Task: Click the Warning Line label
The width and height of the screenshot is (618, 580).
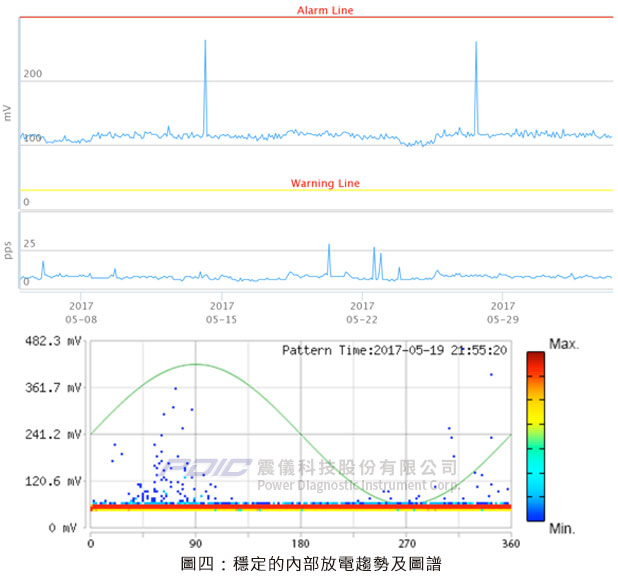Action: [x=325, y=183]
